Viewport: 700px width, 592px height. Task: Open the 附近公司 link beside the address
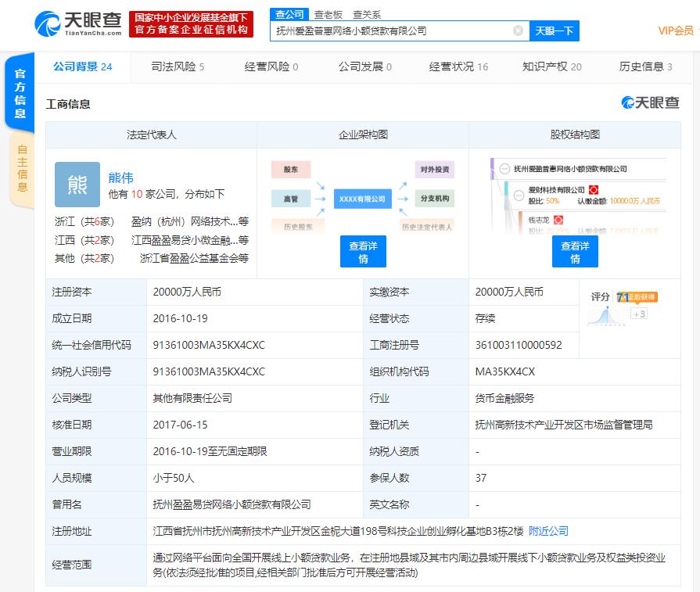tap(549, 530)
